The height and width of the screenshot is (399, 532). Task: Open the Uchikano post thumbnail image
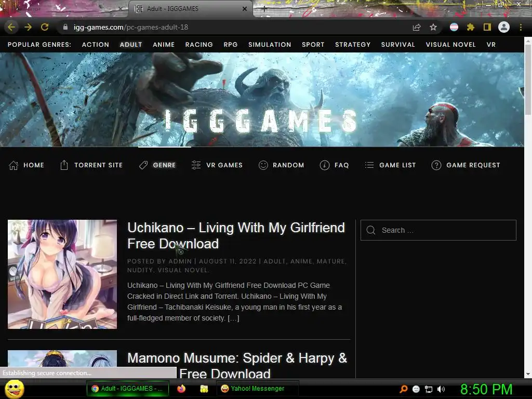click(62, 274)
